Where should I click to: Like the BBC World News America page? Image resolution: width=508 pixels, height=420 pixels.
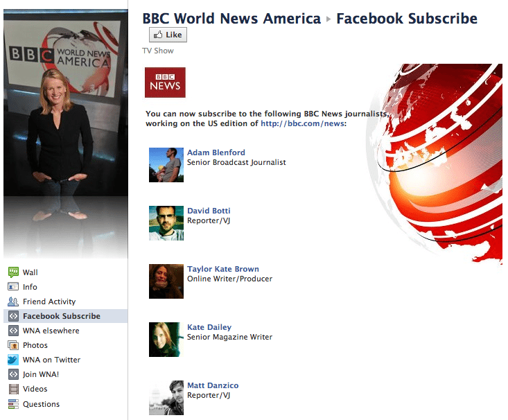[x=168, y=35]
